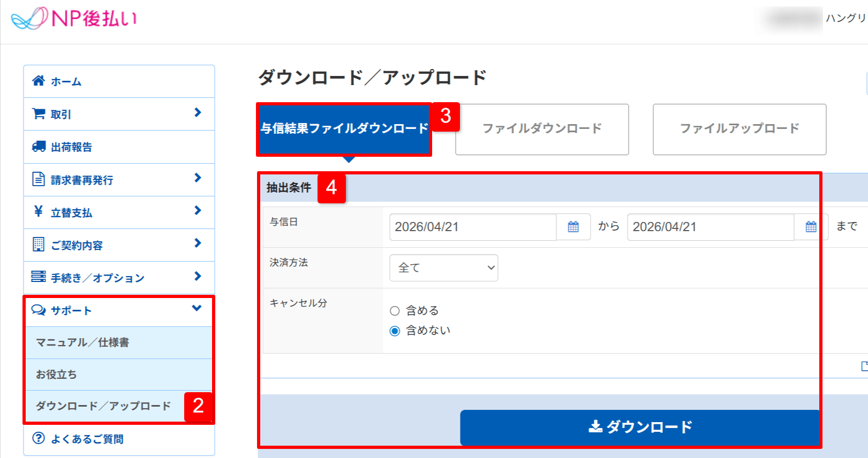Image resolution: width=868 pixels, height=458 pixels.
Task: Click the NP後払い logo
Action: pyautogui.click(x=74, y=18)
